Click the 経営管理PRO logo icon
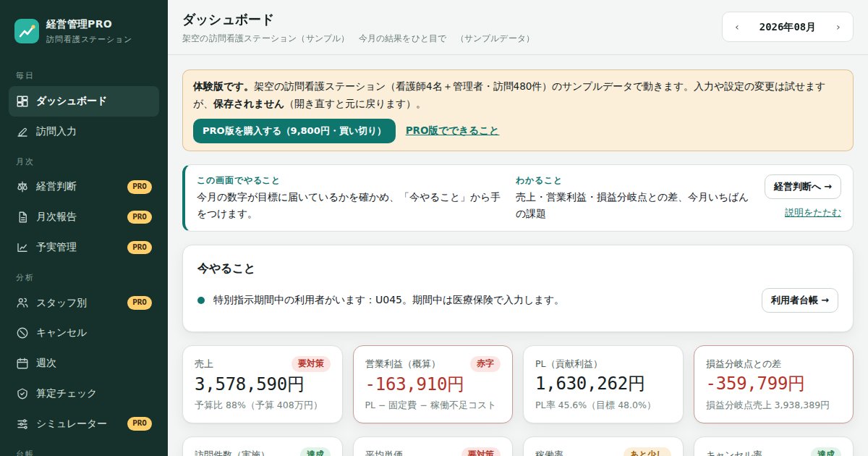The height and width of the screenshot is (456, 868). point(27,31)
